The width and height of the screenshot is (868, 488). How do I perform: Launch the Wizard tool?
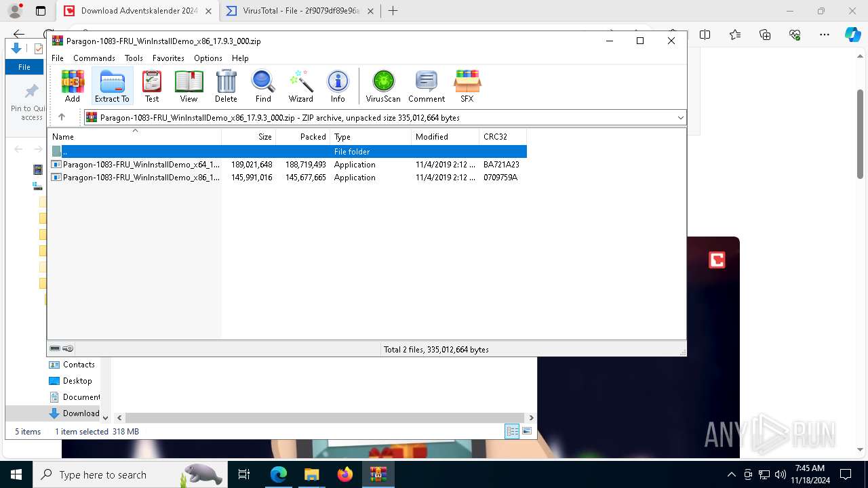click(300, 86)
